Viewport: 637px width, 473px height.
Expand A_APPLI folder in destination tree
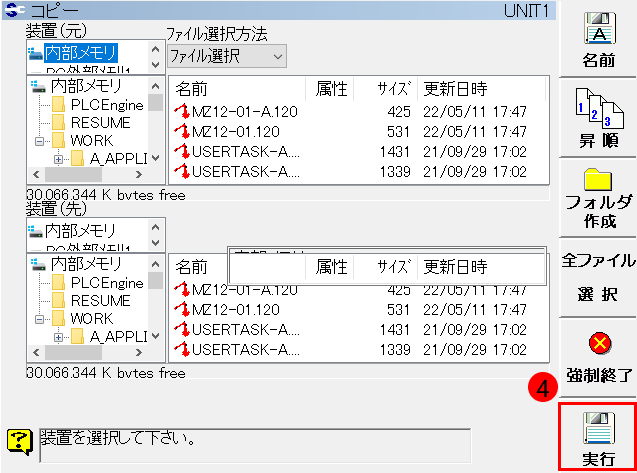click(x=58, y=337)
